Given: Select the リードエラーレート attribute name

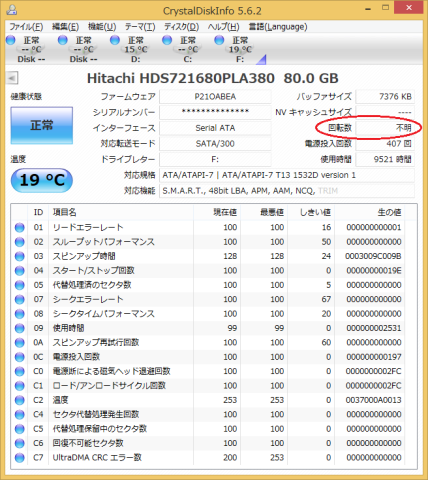Looking at the screenshot, I should [x=88, y=228].
